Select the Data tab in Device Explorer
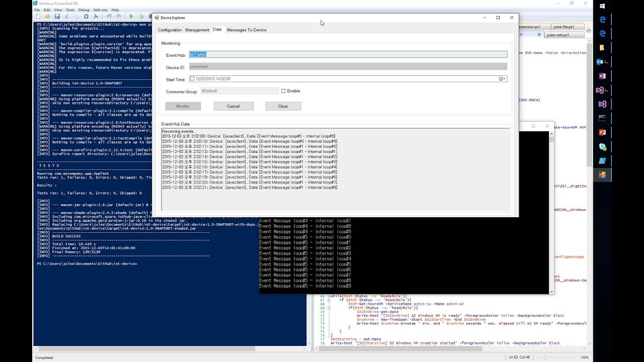644x362 pixels. pos(217,30)
